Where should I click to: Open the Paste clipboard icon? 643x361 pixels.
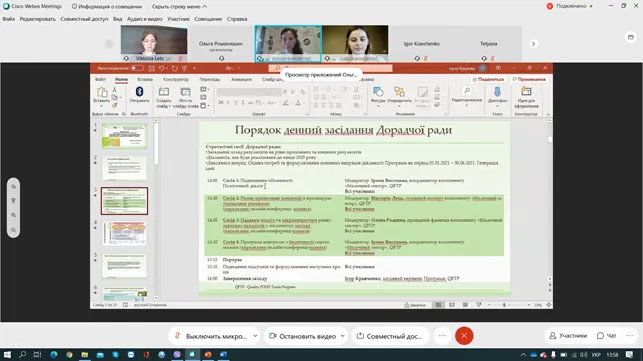pyautogui.click(x=101, y=92)
